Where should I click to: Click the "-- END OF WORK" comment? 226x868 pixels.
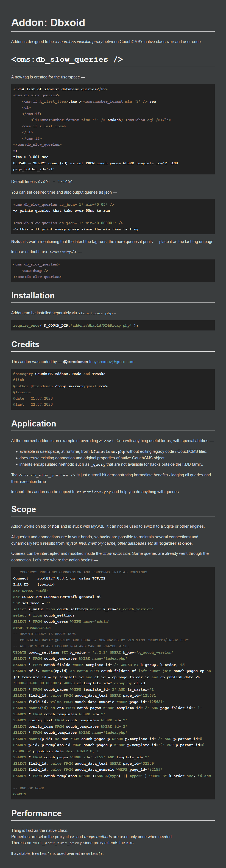click(29, 788)
